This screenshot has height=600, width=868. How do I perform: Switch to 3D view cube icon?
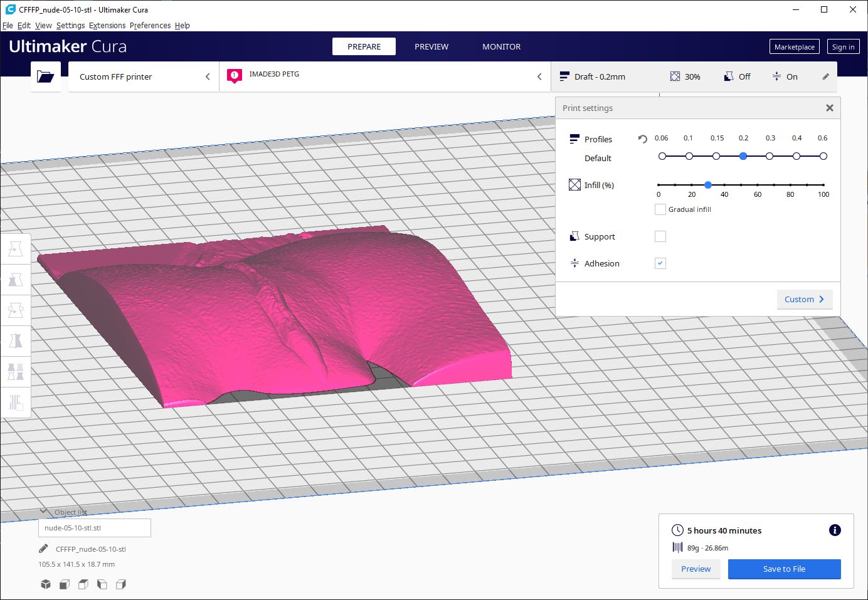click(45, 584)
